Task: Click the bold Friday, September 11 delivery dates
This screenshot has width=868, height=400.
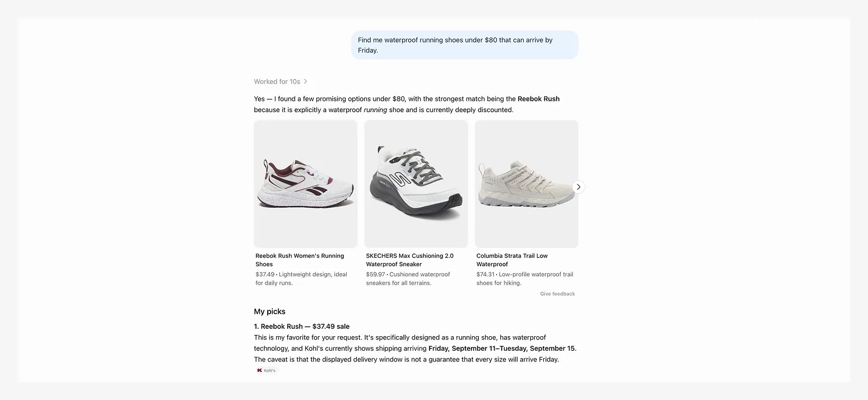Action: tap(502, 348)
